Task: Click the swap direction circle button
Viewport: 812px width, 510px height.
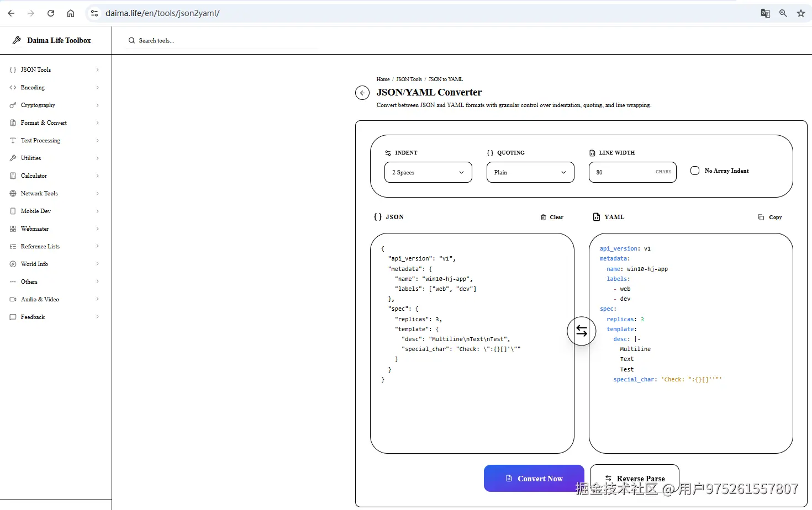Action: [x=582, y=331]
